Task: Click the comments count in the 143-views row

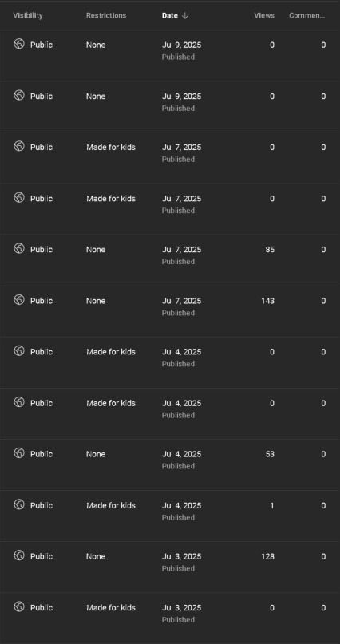Action: tap(323, 301)
